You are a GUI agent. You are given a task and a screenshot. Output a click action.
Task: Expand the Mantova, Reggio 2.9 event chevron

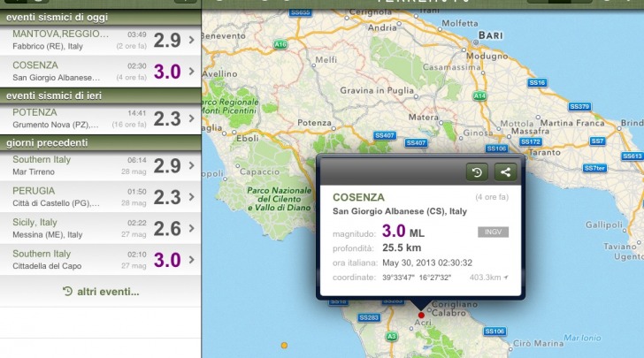point(191,40)
